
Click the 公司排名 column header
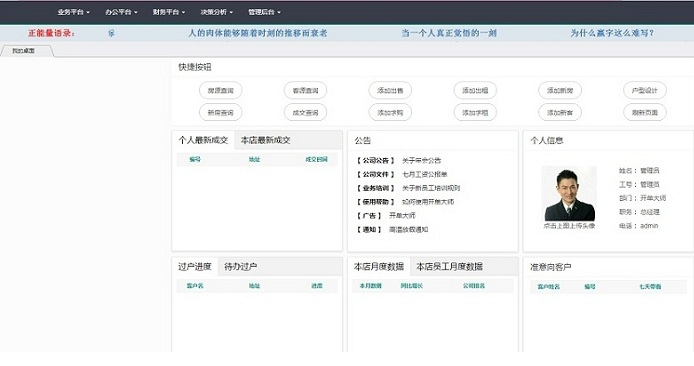(474, 286)
